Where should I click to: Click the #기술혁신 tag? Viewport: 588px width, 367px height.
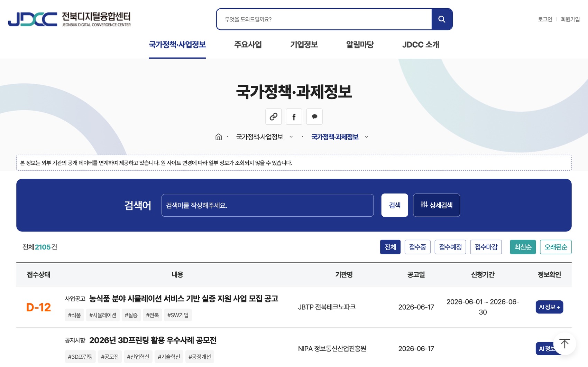click(x=169, y=357)
